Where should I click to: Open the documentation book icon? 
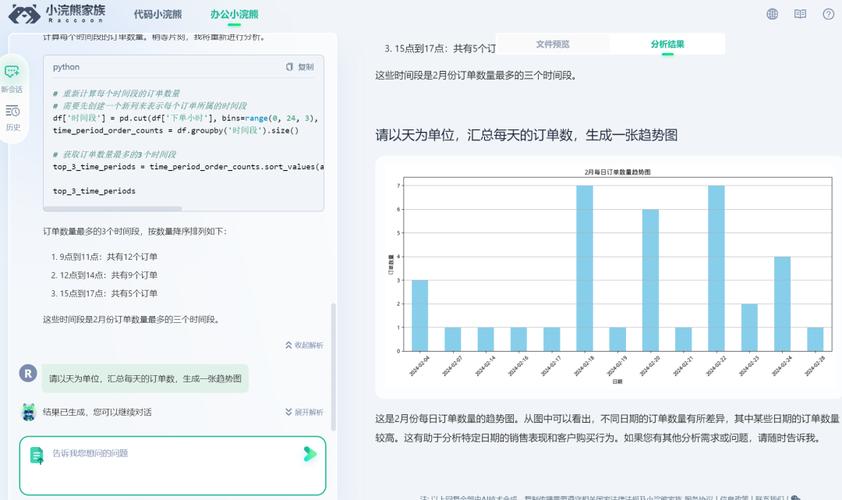point(800,14)
